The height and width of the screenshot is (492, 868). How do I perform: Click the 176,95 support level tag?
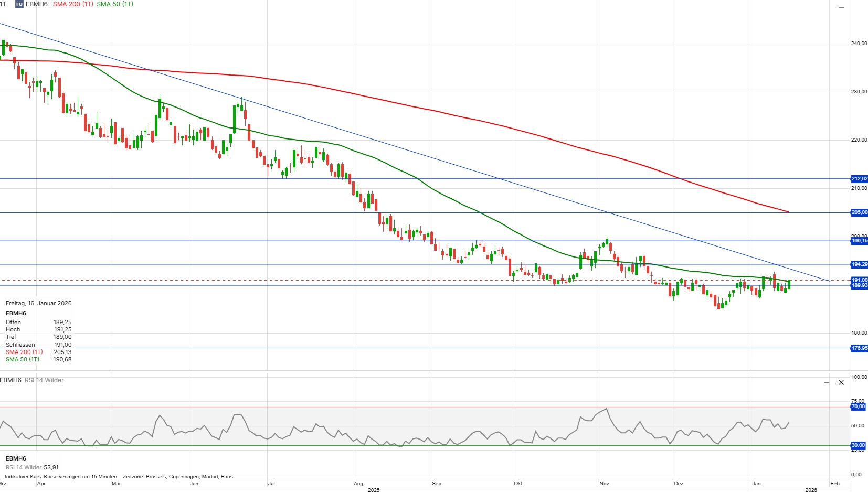click(x=859, y=348)
